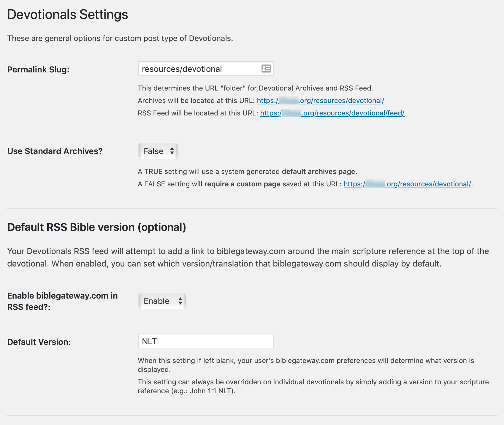504x425 pixels.
Task: Click the bold 'require a custom page' text
Action: 242,184
